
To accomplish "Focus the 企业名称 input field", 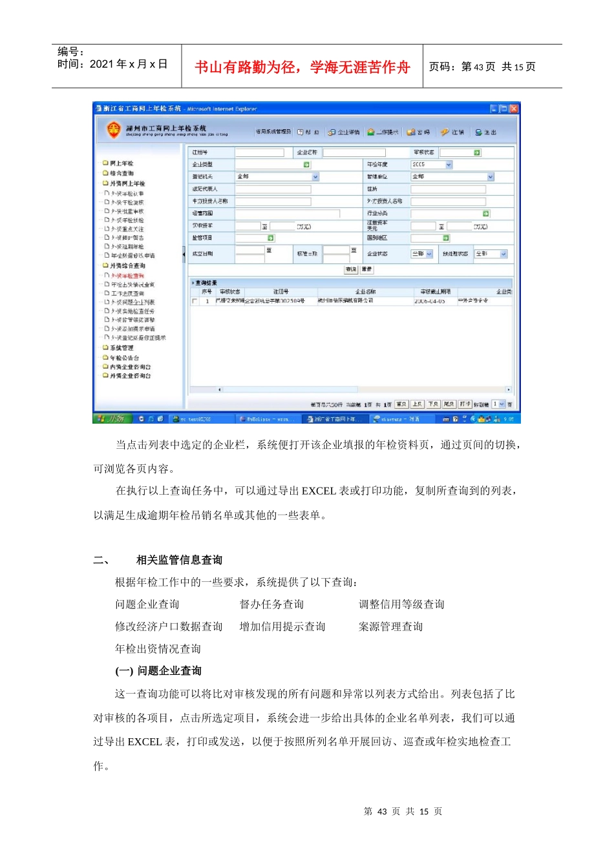I will click(x=354, y=153).
